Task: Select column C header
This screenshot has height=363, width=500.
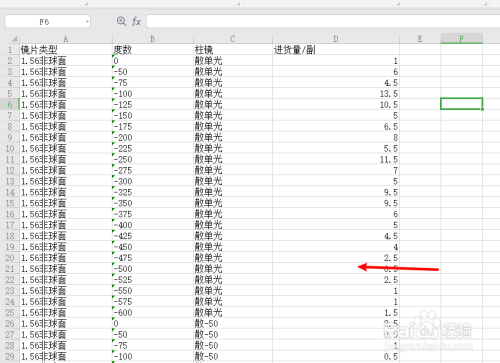Action: point(233,39)
